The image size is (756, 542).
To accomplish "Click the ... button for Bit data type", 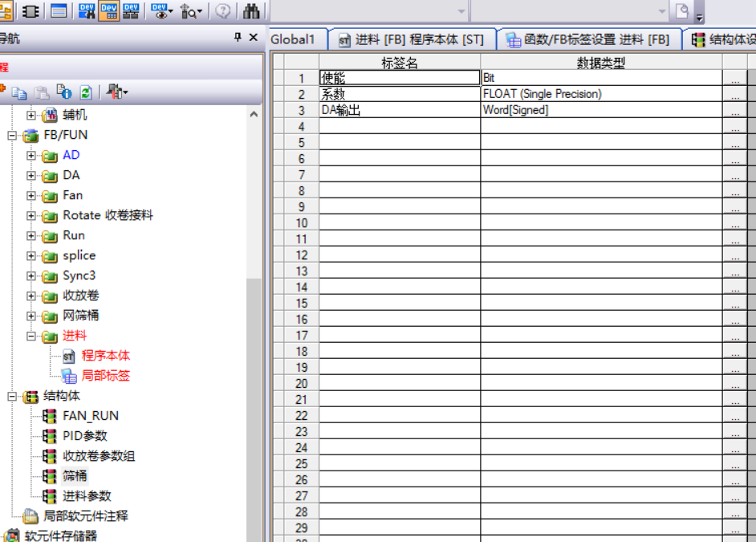I will click(x=734, y=79).
